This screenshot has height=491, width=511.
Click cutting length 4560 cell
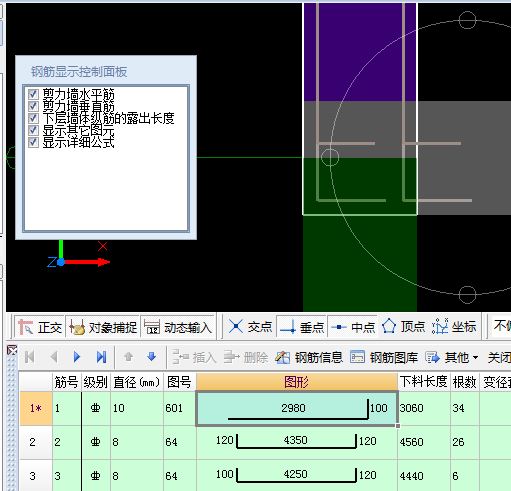point(424,442)
